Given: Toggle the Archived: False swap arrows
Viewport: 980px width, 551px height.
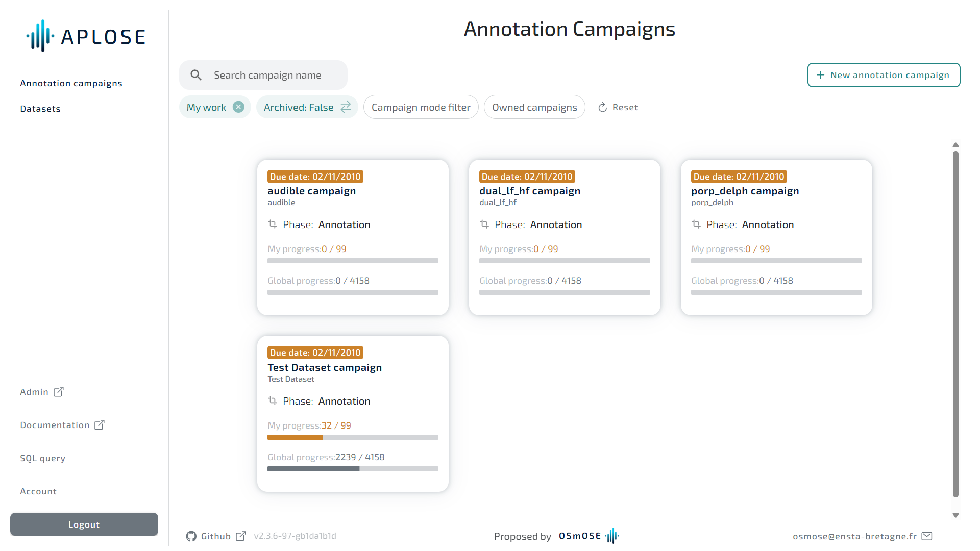Looking at the screenshot, I should tap(346, 107).
